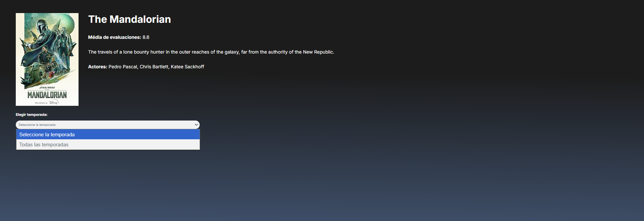Click actor name Chris Bartlett

(154, 67)
